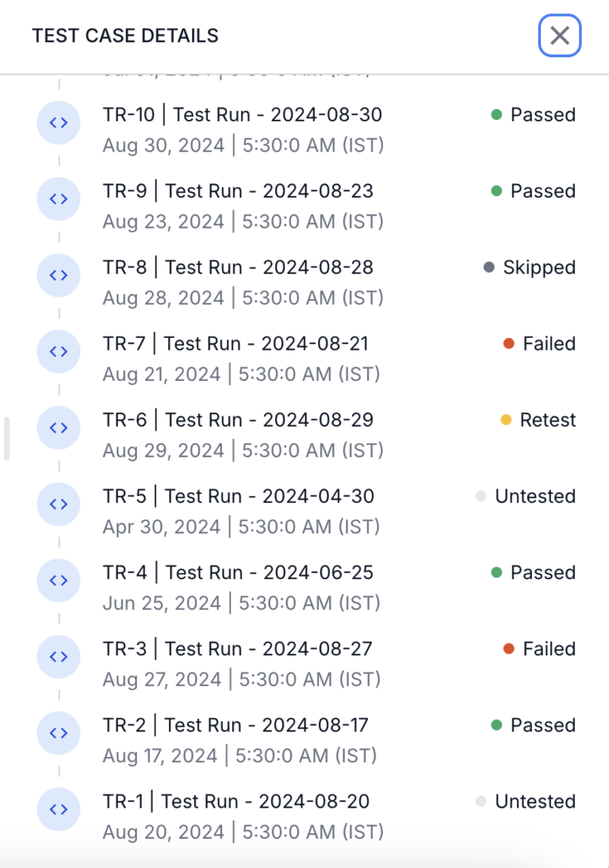Toggle the Skipped status on TR-8
The height and width of the screenshot is (868, 609).
pos(539,267)
